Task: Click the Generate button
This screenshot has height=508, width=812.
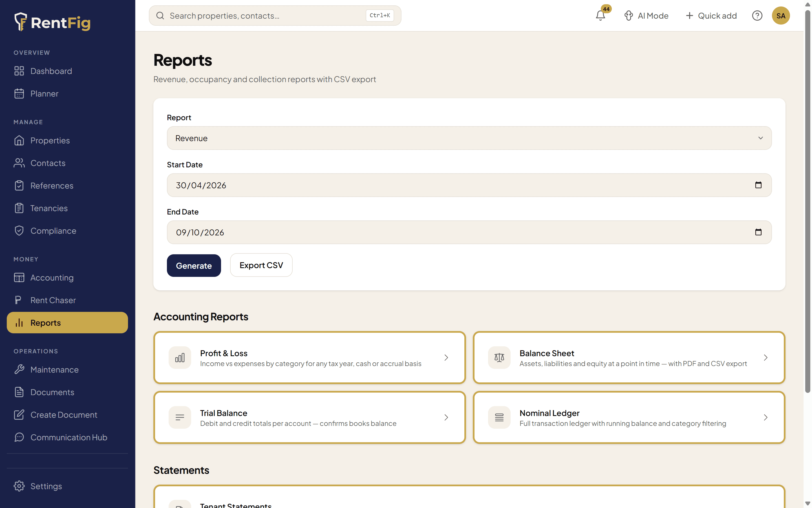Action: [x=194, y=265]
